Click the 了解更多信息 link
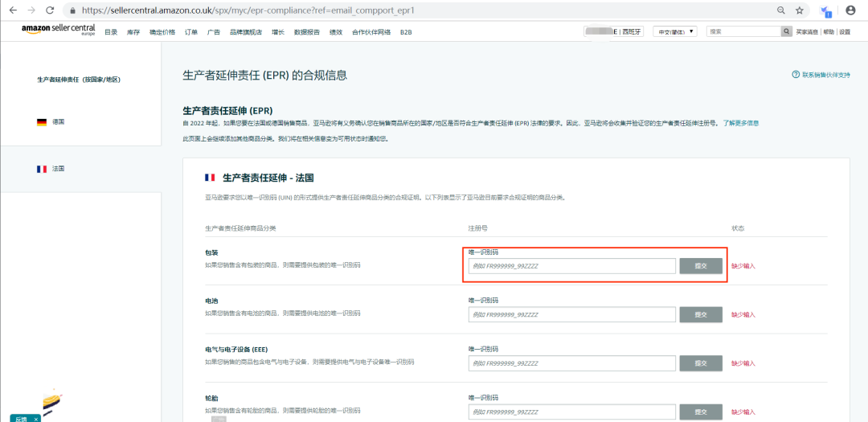Viewport: 868px width, 422px height. pyautogui.click(x=741, y=123)
